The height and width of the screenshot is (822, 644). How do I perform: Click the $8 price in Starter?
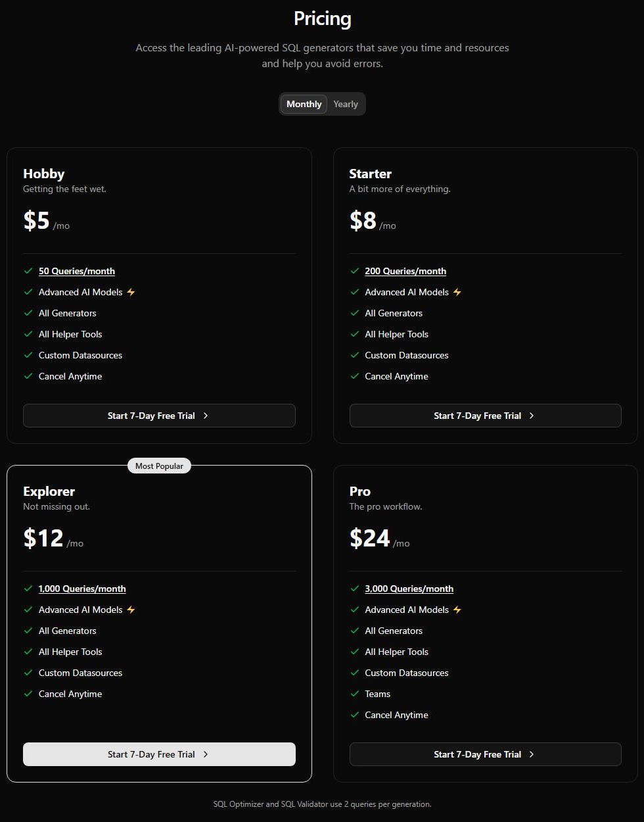pyautogui.click(x=363, y=220)
